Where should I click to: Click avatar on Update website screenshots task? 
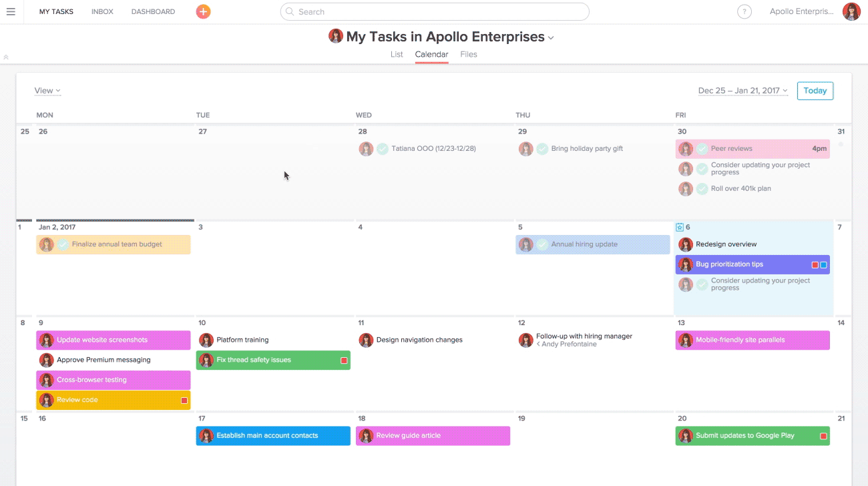(46, 340)
